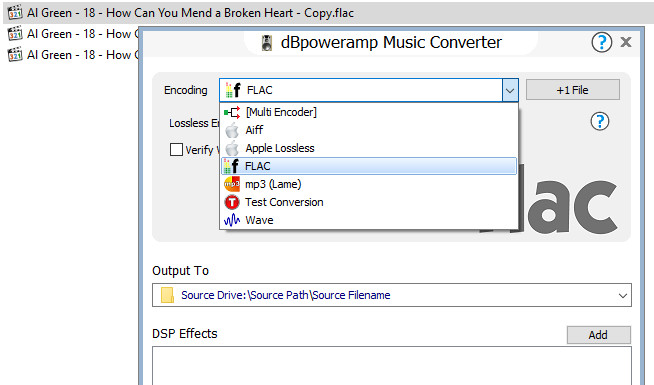Click the mp3 (Lame) orange icon

pos(232,184)
